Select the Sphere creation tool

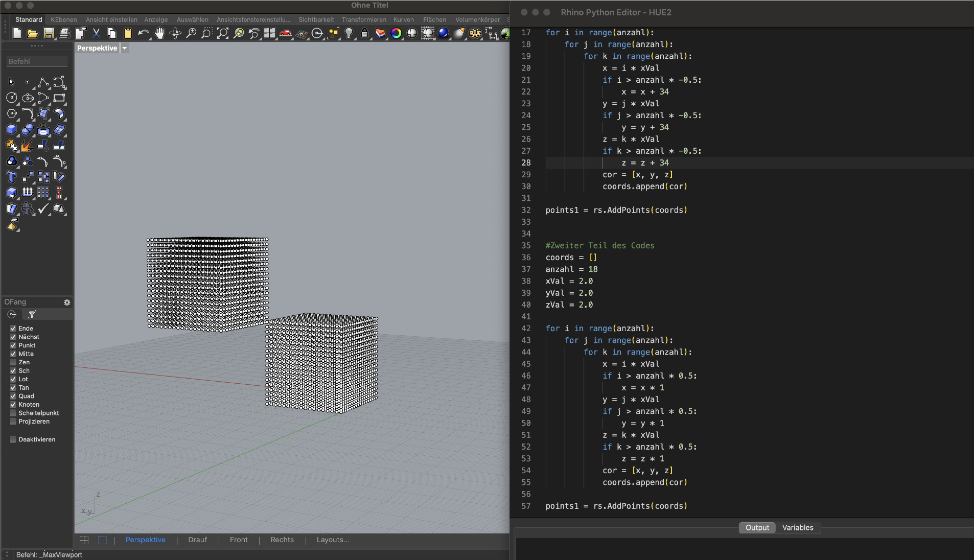(27, 130)
